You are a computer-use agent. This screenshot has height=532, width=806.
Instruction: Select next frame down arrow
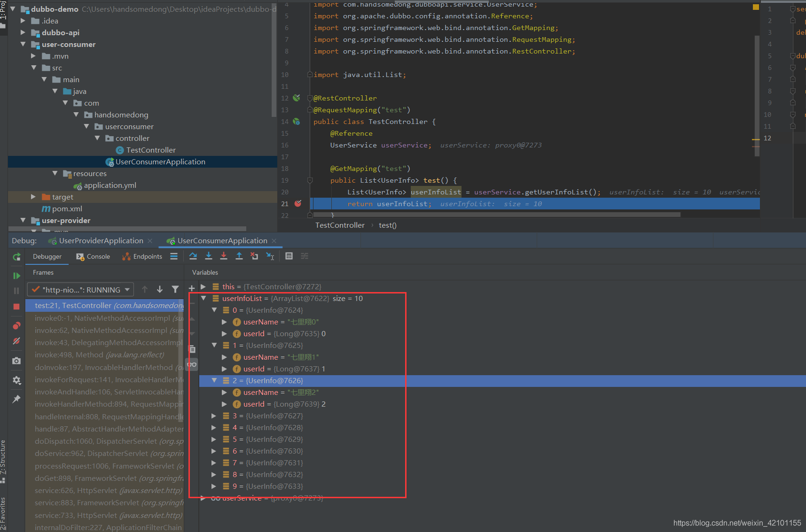click(160, 290)
